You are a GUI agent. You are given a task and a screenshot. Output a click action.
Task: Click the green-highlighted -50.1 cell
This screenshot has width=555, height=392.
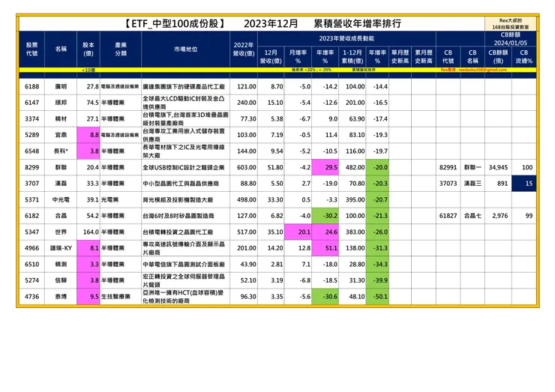[377, 297]
